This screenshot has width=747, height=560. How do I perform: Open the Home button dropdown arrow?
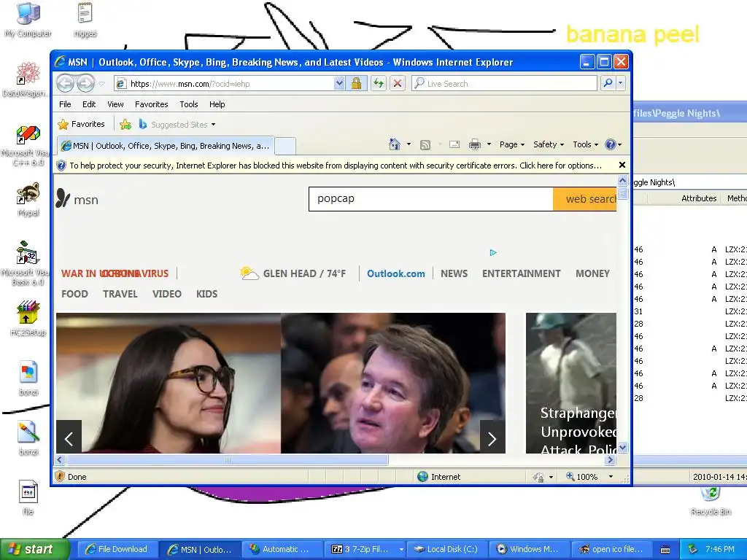click(409, 144)
